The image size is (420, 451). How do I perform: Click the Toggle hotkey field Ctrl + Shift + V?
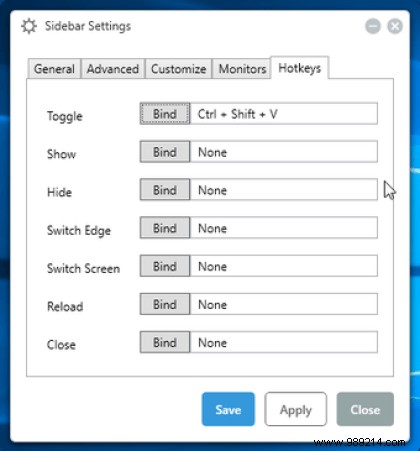(x=284, y=114)
